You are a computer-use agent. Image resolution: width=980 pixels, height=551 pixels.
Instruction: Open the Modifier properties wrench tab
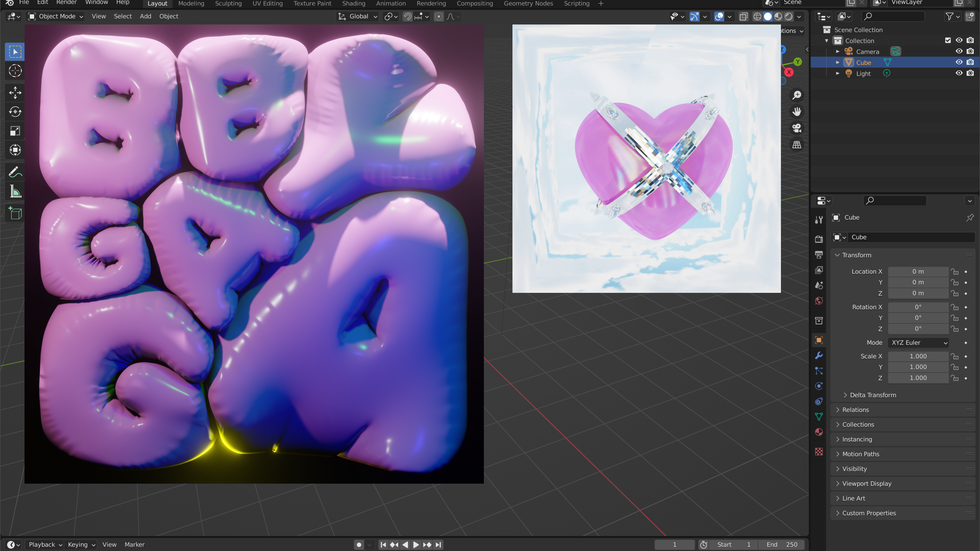[x=819, y=356]
